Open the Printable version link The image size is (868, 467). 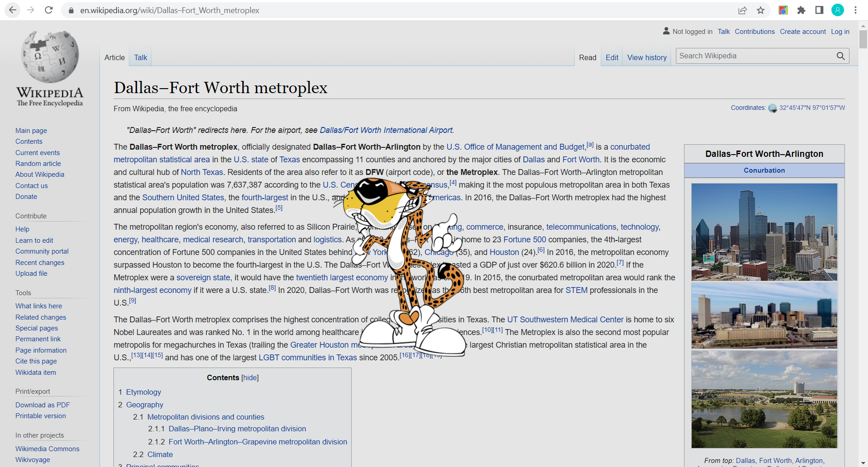coord(41,416)
